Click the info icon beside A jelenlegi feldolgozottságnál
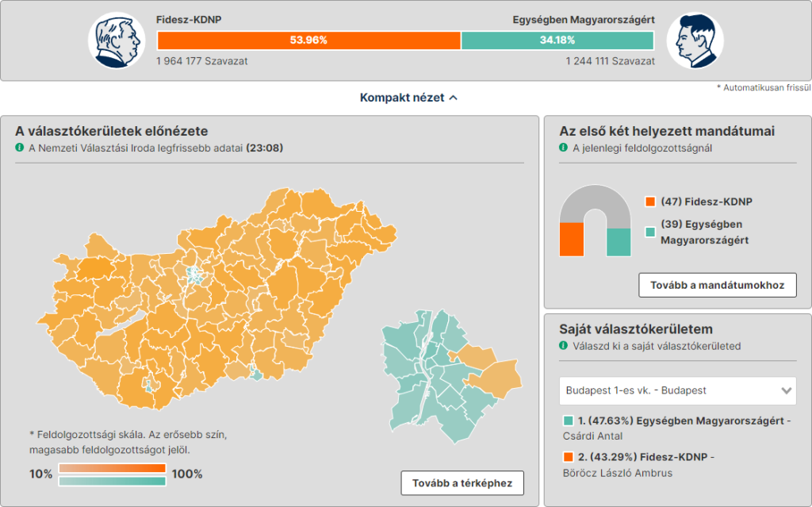812x507 pixels. [x=564, y=148]
